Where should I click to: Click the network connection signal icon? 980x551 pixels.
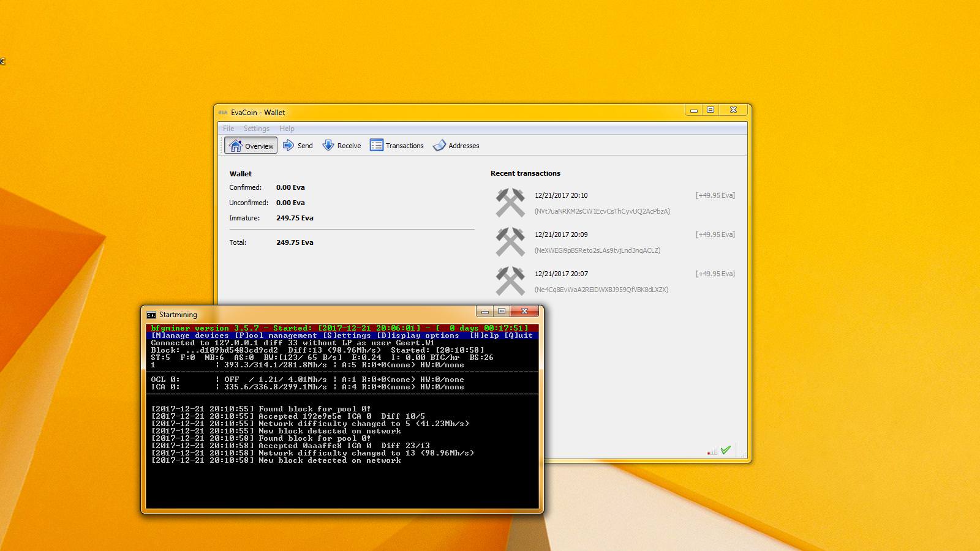(x=712, y=451)
